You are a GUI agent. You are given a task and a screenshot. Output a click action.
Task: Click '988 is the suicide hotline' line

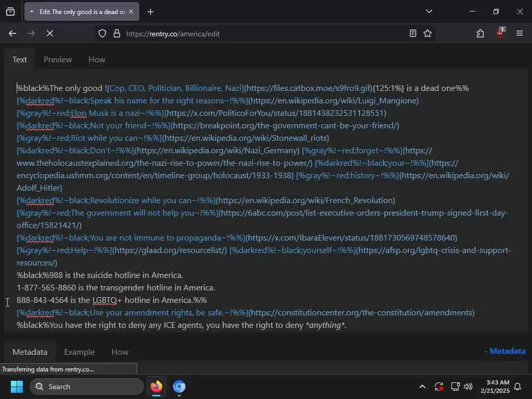100,275
